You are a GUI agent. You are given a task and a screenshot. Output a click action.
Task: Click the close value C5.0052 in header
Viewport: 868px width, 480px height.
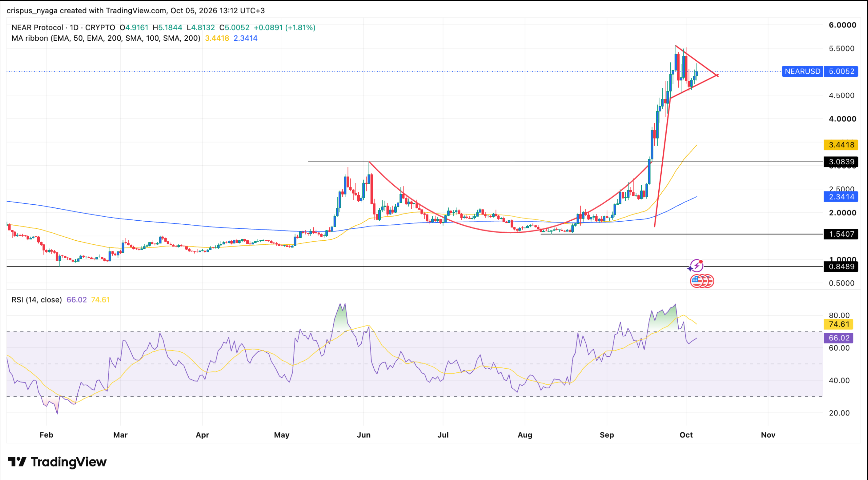pyautogui.click(x=234, y=27)
